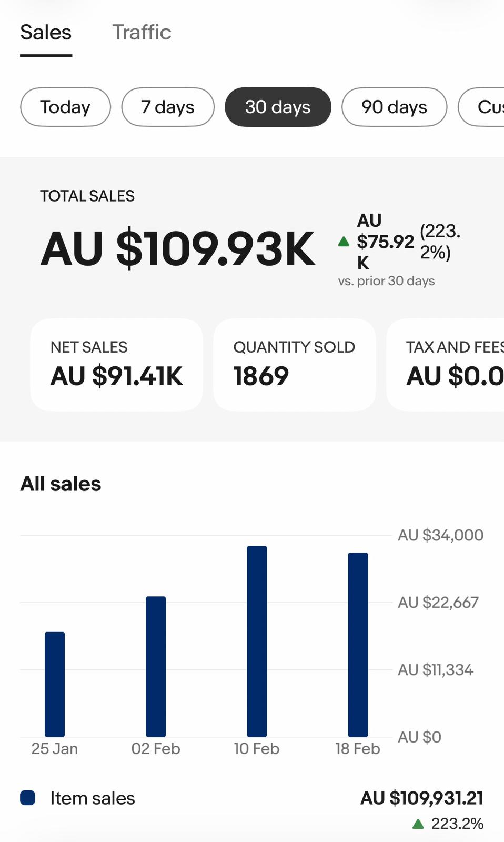Viewport: 504px width, 842px height.
Task: Click the 223.2% growth percentage at bottom
Action: 457,823
